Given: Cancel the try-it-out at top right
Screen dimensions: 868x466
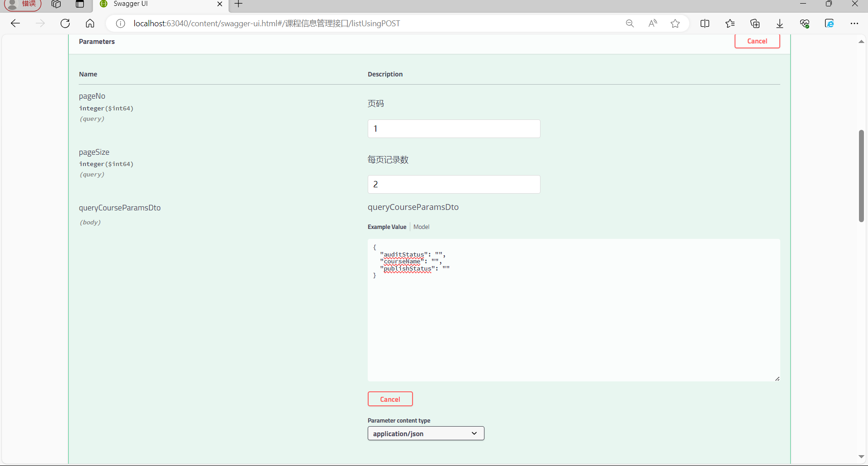Looking at the screenshot, I should pos(757,41).
